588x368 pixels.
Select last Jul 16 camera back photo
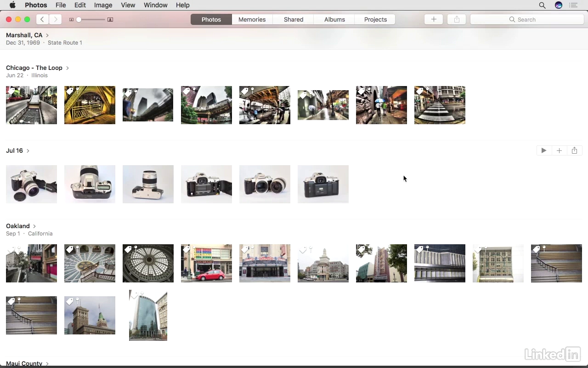point(323,184)
